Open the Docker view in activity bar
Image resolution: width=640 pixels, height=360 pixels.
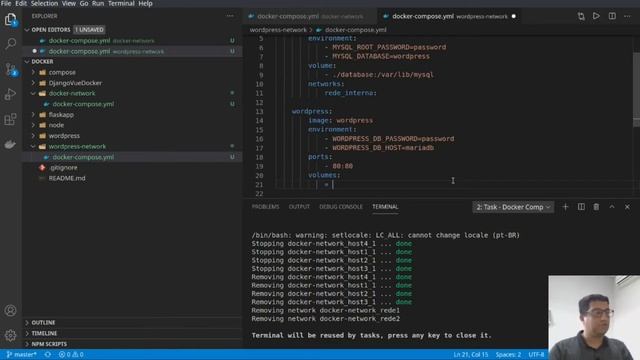tap(11, 144)
